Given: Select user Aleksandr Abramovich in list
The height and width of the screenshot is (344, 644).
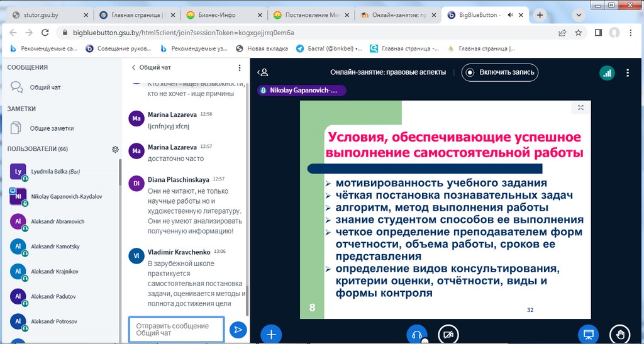Looking at the screenshot, I should point(57,221).
